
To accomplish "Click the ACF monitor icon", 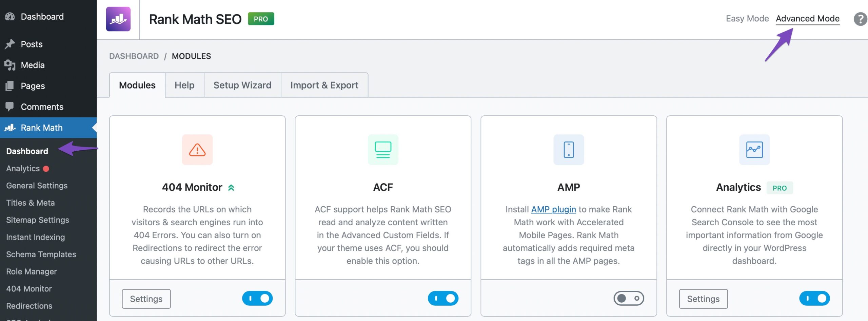I will point(383,150).
